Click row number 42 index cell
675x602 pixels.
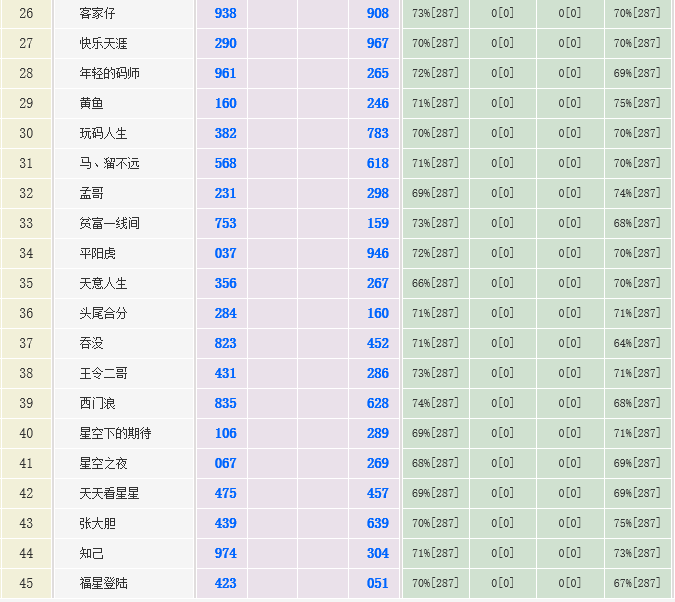click(26, 493)
